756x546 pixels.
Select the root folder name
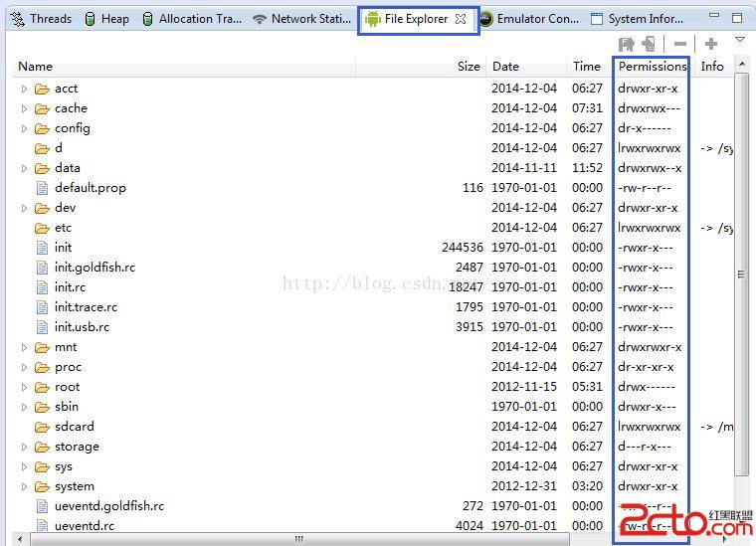(67, 387)
